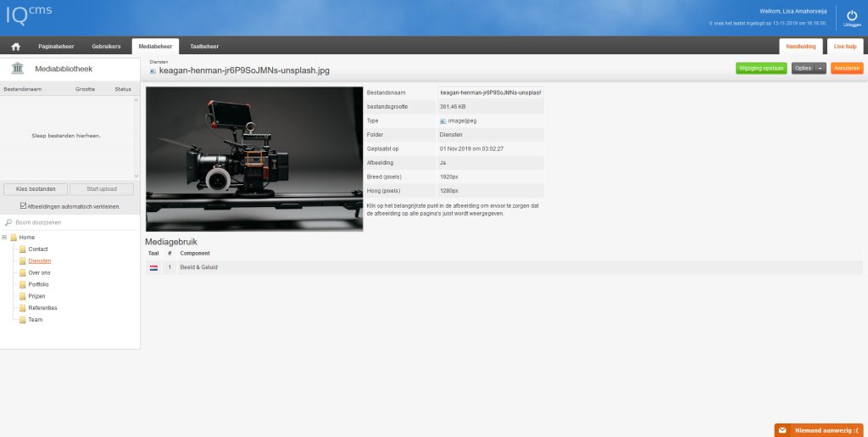Click the envelope icon in chat widget

pos(782,430)
